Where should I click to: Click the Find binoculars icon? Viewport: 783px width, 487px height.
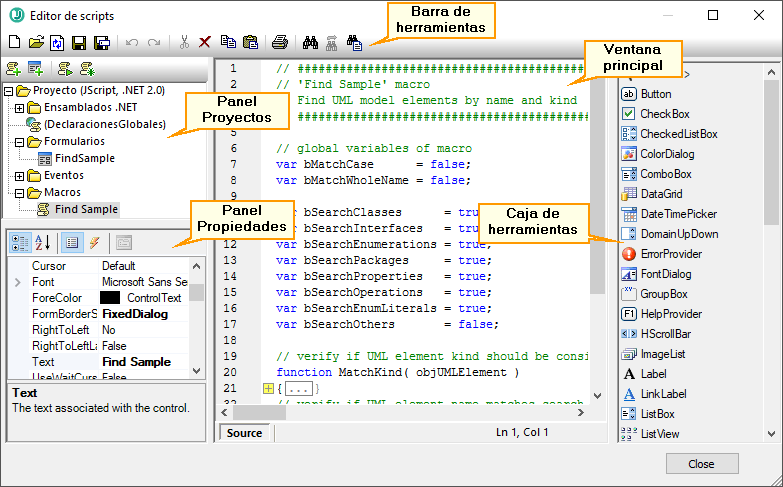pos(310,43)
